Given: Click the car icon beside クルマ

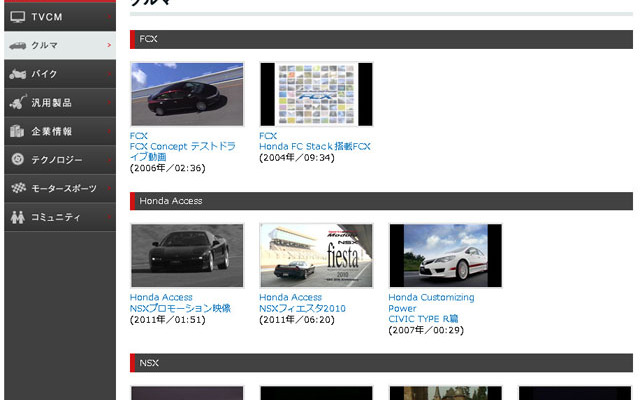Looking at the screenshot, I should (x=18, y=45).
